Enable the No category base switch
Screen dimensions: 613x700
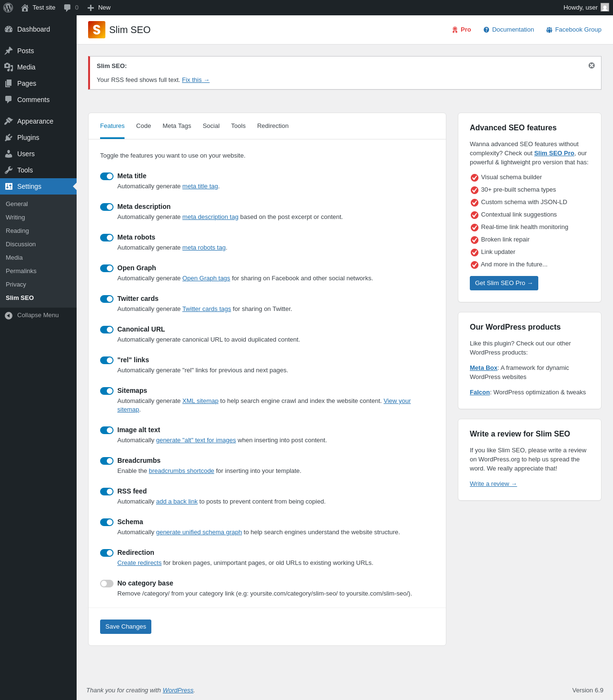coord(107,584)
